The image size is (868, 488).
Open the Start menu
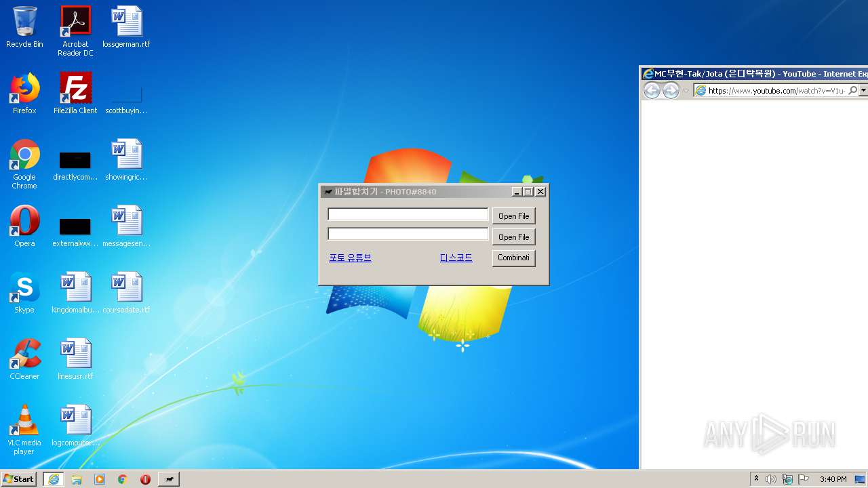coord(19,479)
